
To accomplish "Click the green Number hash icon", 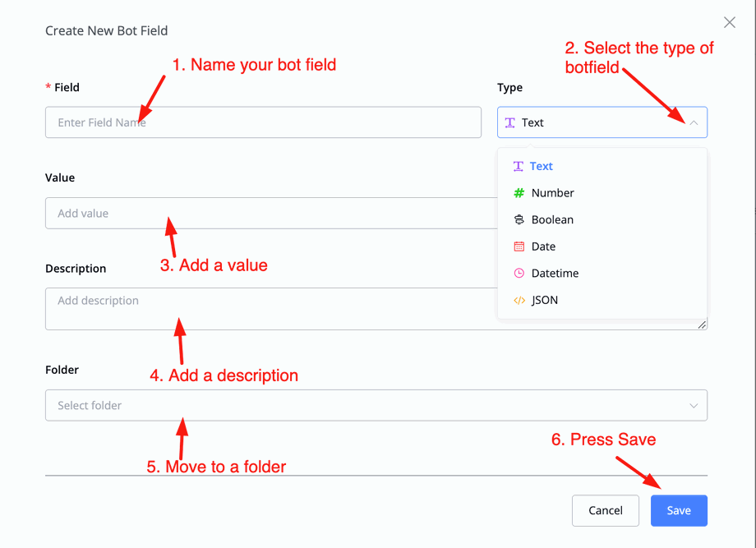I will pyautogui.click(x=519, y=193).
